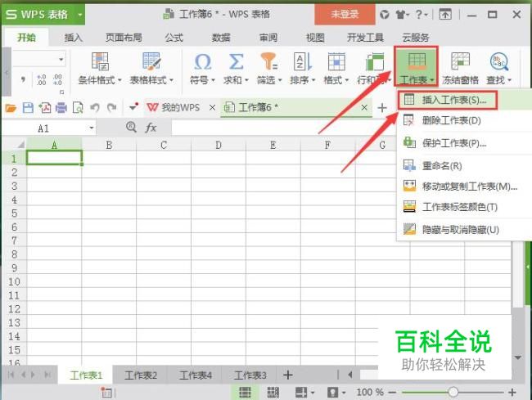Image resolution: width=532 pixels, height=400 pixels.
Task: Expand the 排序 dropdown arrow
Action: [313, 81]
